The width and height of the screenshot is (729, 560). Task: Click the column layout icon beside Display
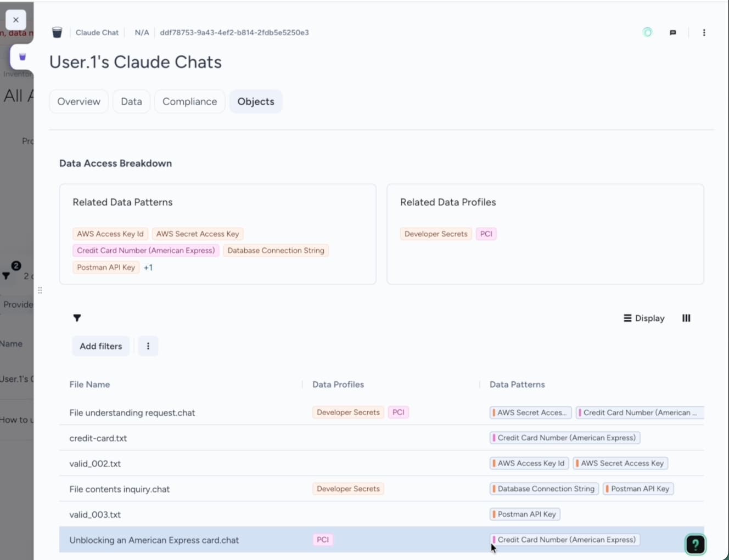pyautogui.click(x=686, y=318)
